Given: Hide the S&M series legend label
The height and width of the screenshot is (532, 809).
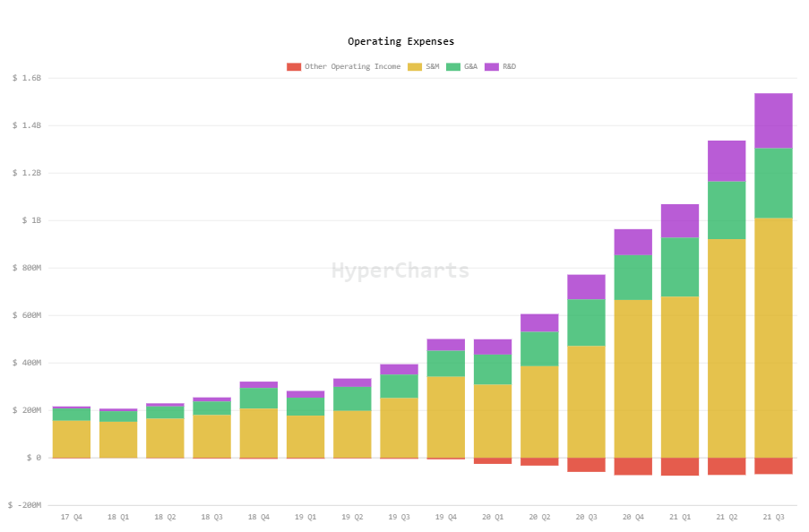Looking at the screenshot, I should point(433,66).
